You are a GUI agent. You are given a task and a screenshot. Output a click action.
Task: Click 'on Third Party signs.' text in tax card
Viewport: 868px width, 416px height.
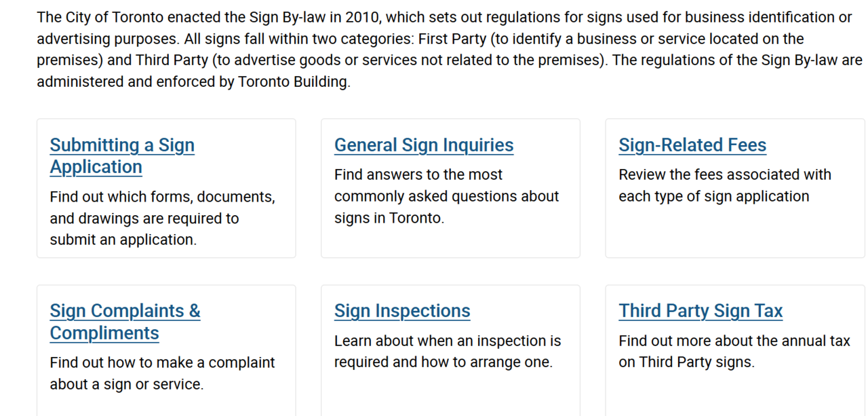pyautogui.click(x=686, y=362)
